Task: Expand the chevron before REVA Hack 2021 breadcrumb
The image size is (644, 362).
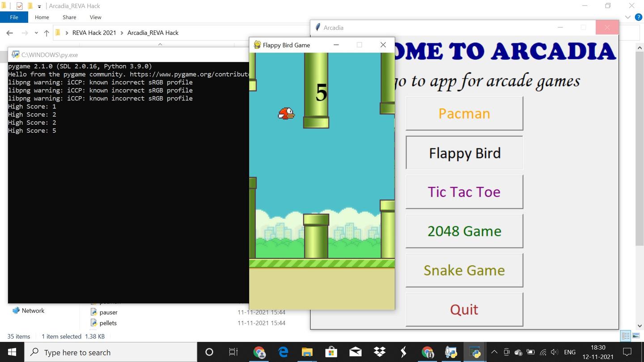Action: point(67,33)
